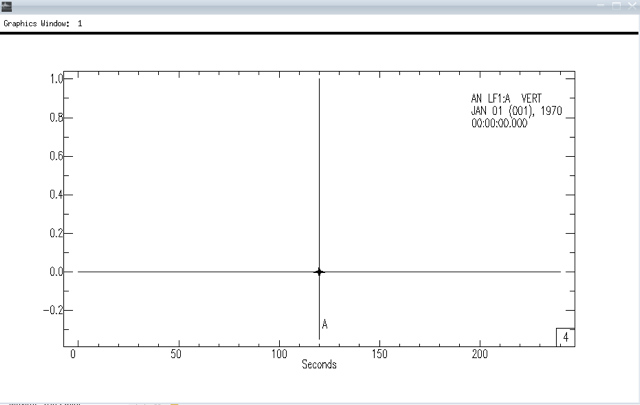The image size is (640, 405).
Task: Click the diamond marker at the trace peak
Action: tap(319, 272)
